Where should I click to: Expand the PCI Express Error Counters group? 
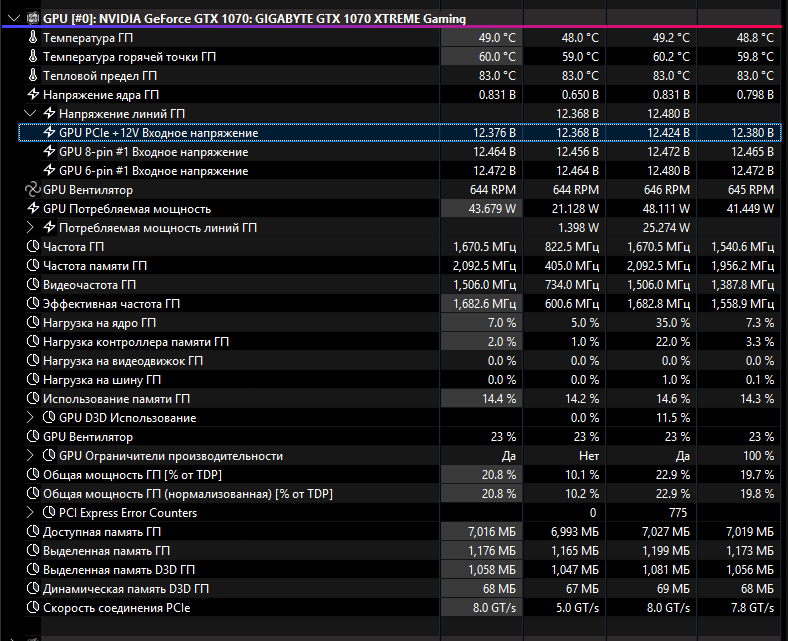[30, 513]
